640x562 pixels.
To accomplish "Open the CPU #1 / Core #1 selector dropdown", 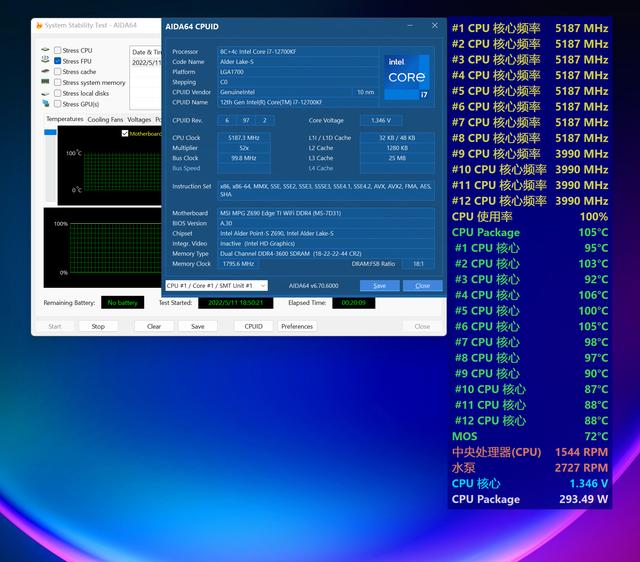I will [216, 286].
